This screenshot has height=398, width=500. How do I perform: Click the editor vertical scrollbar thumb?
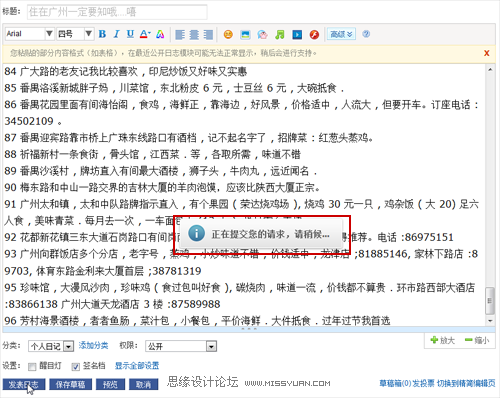click(490, 301)
